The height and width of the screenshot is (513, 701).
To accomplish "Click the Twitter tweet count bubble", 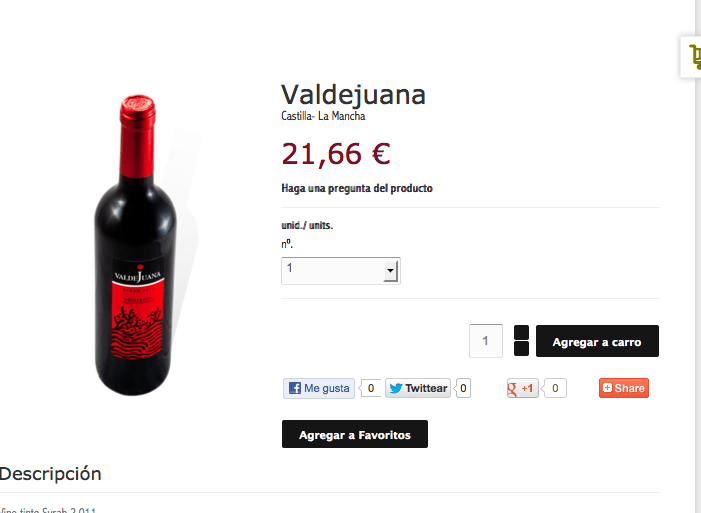I will (462, 388).
